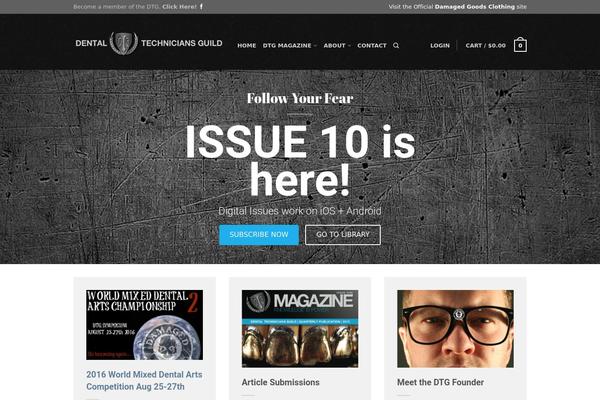Screen dimensions: 600x400
Task: Follow the 'Click Here!' membership link
Action: tap(179, 7)
